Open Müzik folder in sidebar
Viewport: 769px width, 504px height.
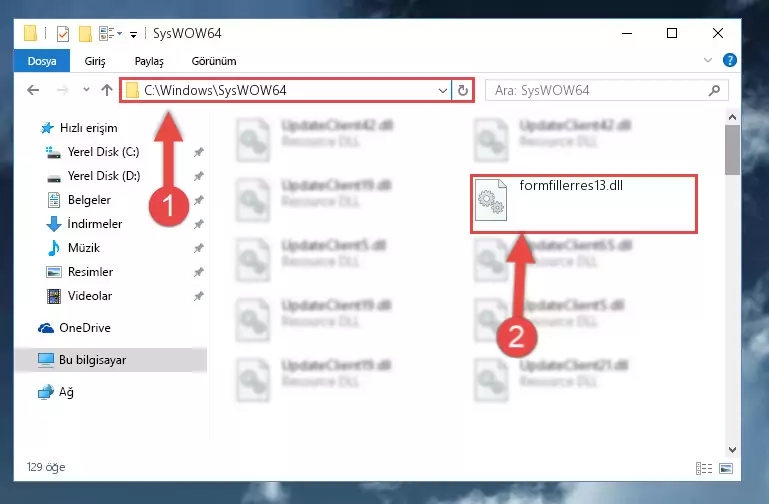tap(74, 248)
